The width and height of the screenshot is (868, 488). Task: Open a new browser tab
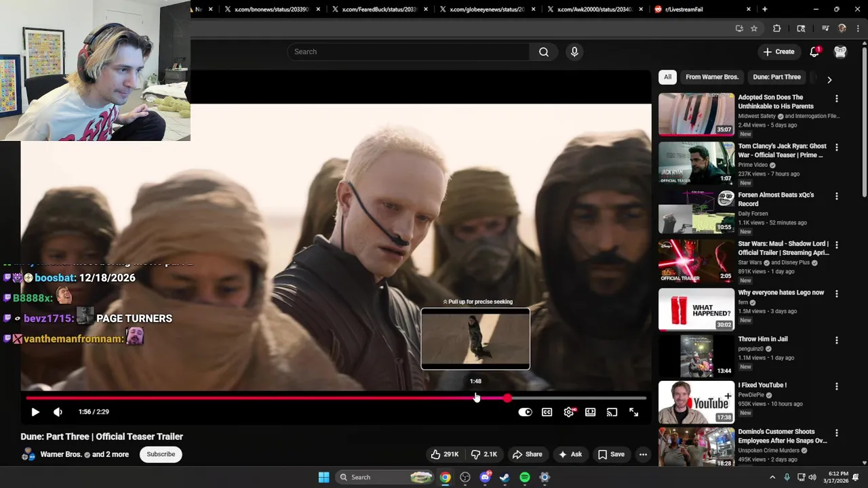click(764, 9)
